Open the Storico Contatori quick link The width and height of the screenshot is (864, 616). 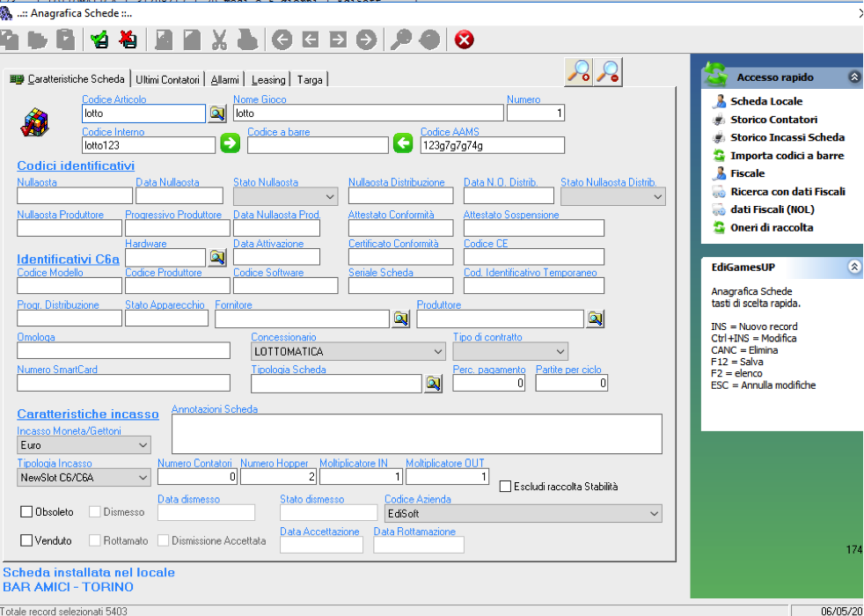[773, 120]
